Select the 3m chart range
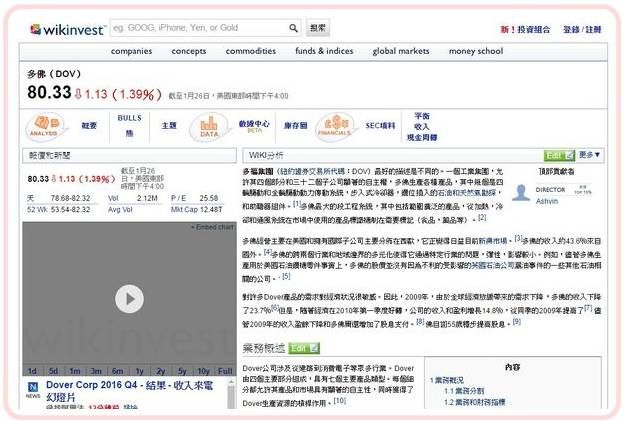The height and width of the screenshot is (421, 624). click(x=96, y=371)
